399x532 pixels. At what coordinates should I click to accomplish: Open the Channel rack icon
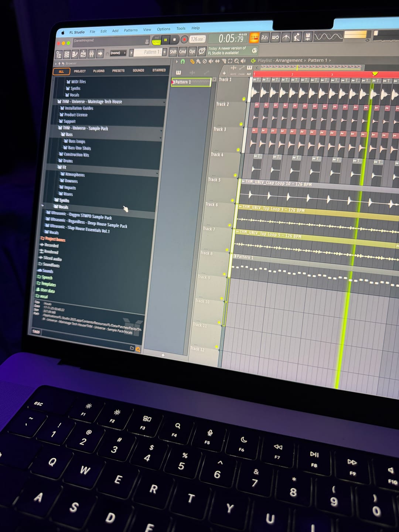[66, 54]
